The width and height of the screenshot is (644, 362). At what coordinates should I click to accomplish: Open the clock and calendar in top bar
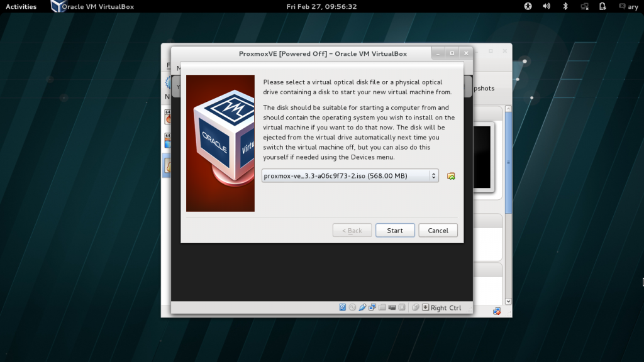(x=321, y=6)
